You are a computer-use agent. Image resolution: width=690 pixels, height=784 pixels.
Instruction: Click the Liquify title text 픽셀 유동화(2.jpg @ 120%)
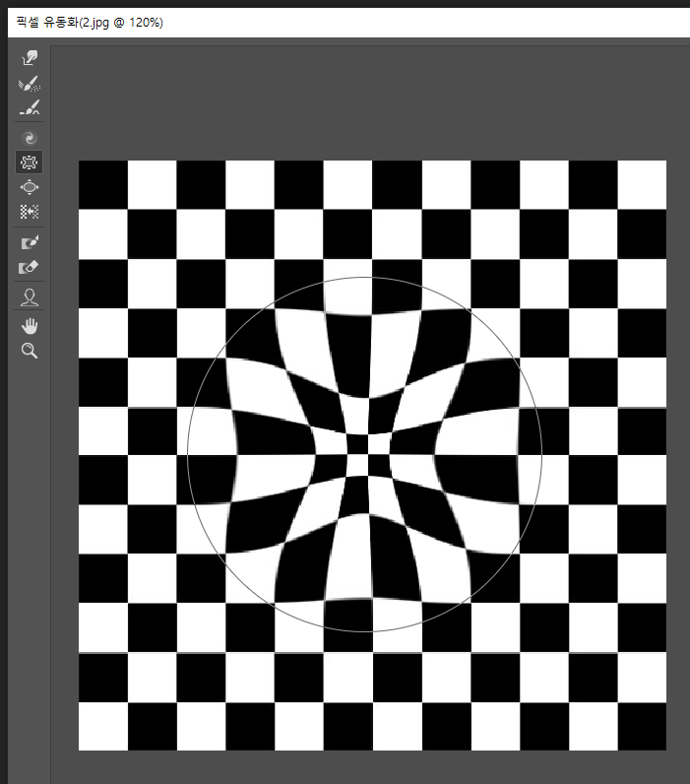[90, 23]
